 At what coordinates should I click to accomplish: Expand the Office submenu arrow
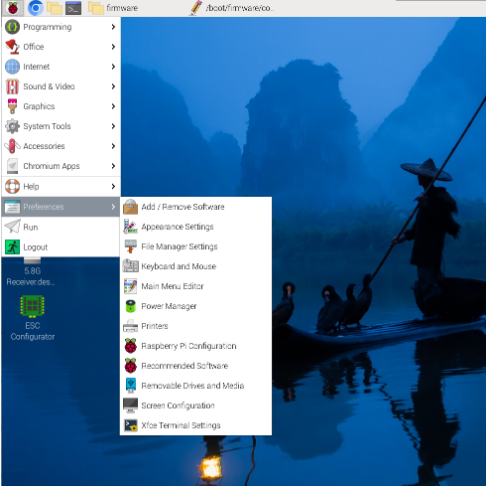pyautogui.click(x=113, y=47)
